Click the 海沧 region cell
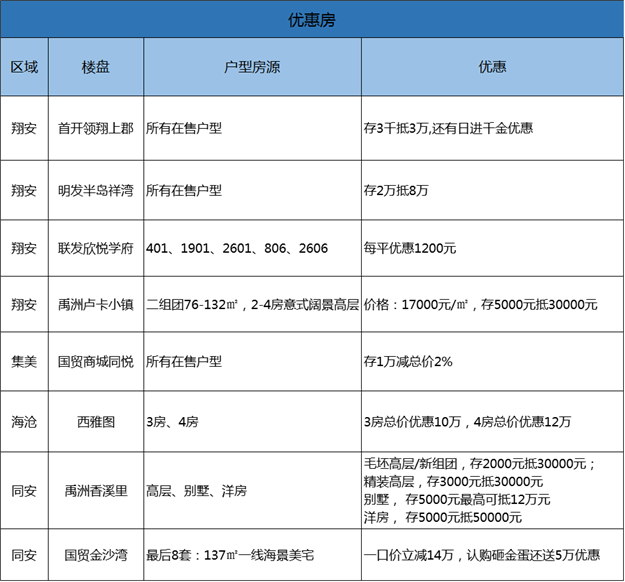The height and width of the screenshot is (582, 625). click(24, 422)
